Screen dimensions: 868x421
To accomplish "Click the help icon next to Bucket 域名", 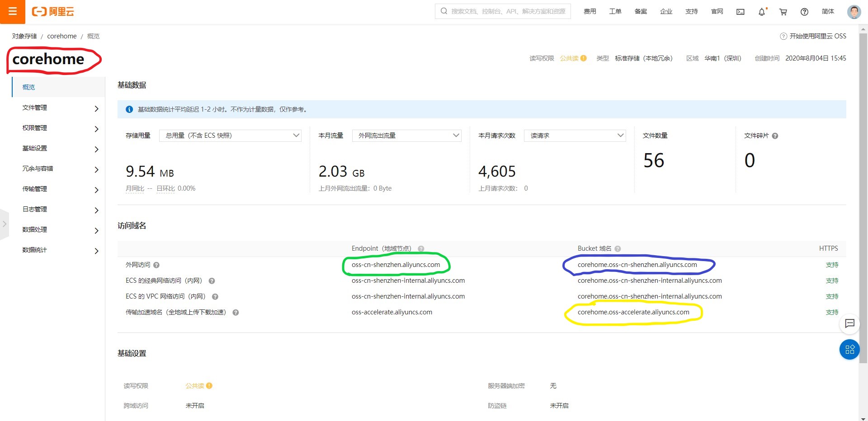I will pos(618,249).
